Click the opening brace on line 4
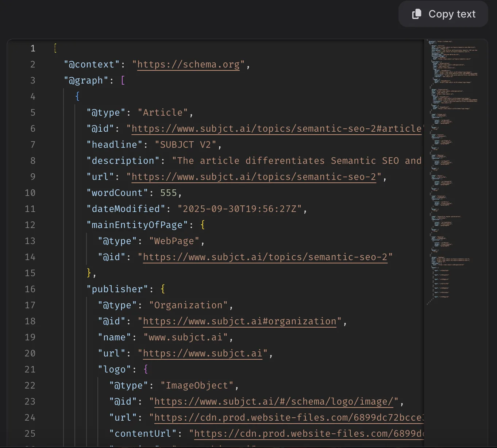The height and width of the screenshot is (448, 497). tap(77, 97)
